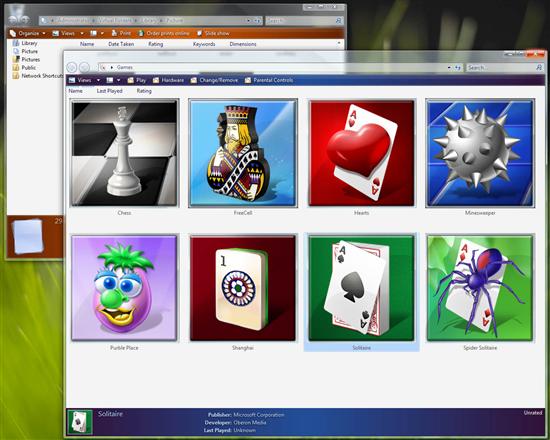Viewport: 550px width, 440px height.
Task: Expand Views arrow in Pictures window toolbar
Action: tap(82, 33)
